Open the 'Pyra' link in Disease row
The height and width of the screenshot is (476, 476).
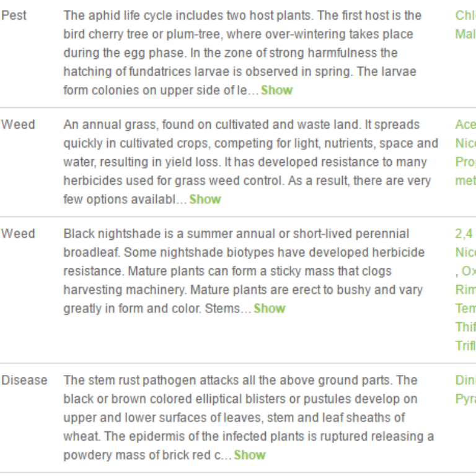coord(465,399)
